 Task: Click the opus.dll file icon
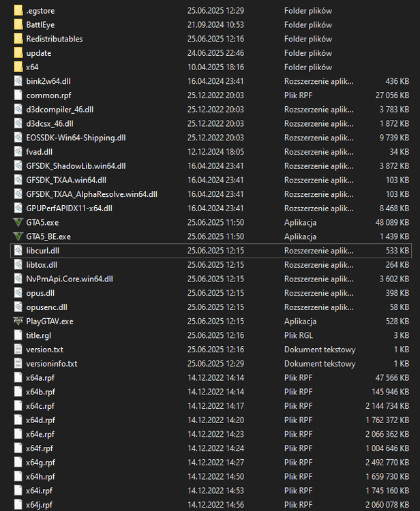coord(18,293)
